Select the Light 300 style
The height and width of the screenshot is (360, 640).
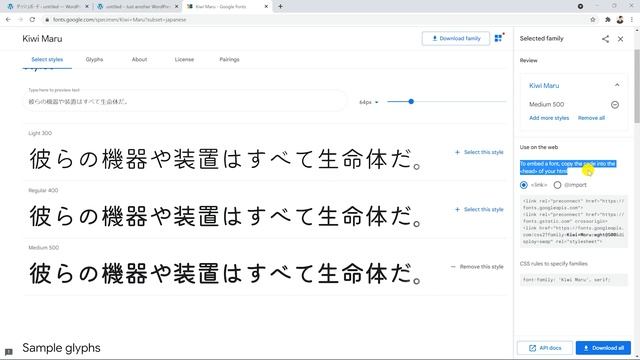tap(479, 152)
